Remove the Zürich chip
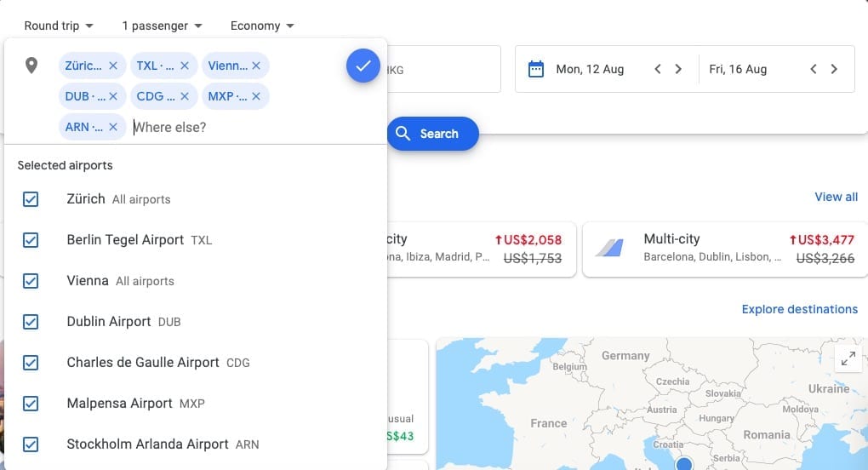The width and height of the screenshot is (868, 470). [x=113, y=66]
